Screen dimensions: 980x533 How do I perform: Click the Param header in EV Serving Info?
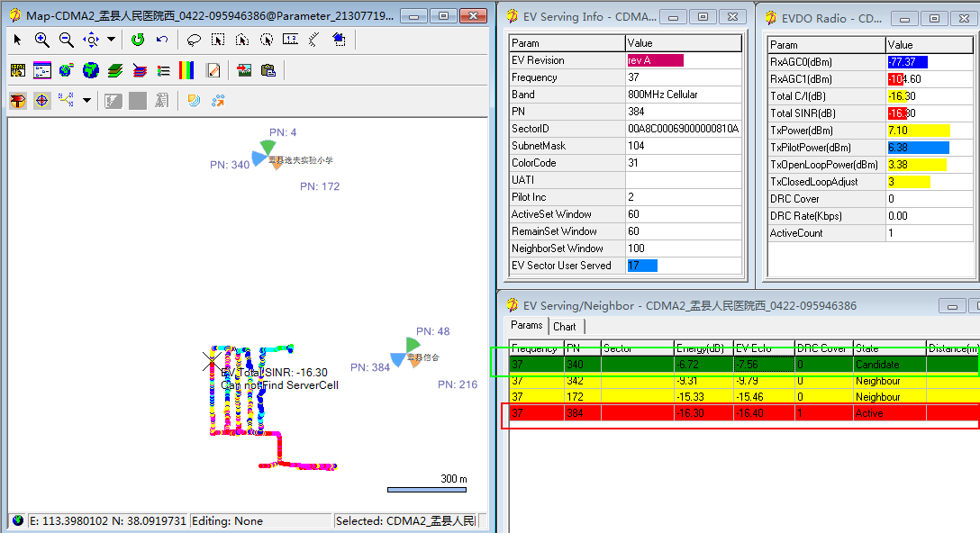(x=567, y=43)
